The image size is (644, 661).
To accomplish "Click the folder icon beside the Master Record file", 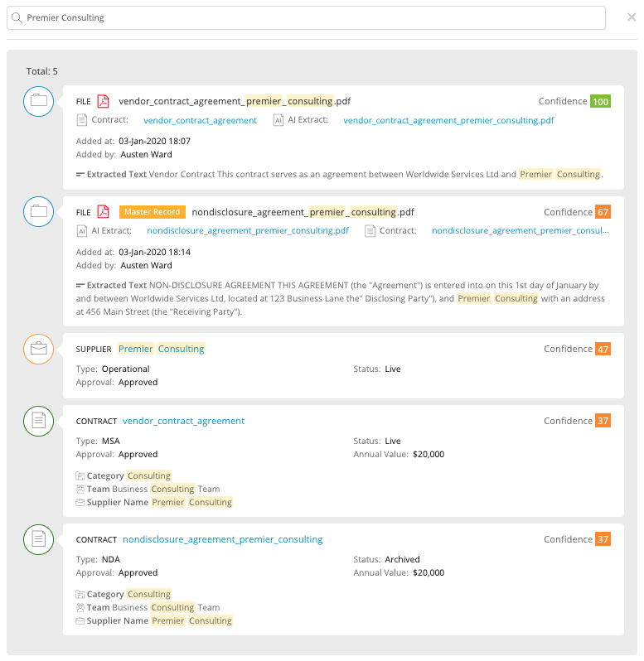I will pyautogui.click(x=38, y=212).
